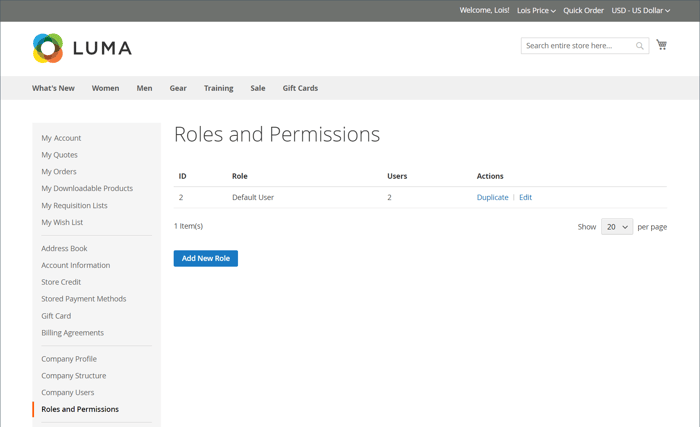Open the shopping cart
The height and width of the screenshot is (427, 700).
click(661, 45)
